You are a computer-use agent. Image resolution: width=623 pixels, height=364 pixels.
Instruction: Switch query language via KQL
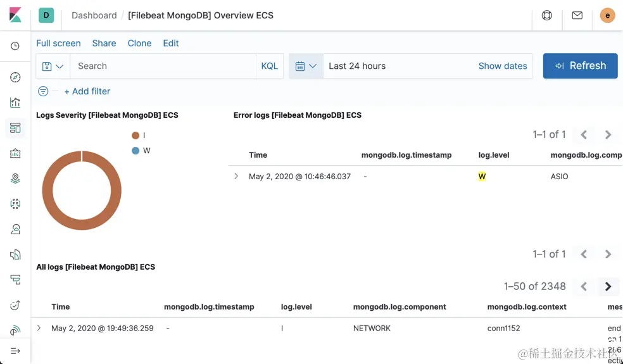click(269, 66)
